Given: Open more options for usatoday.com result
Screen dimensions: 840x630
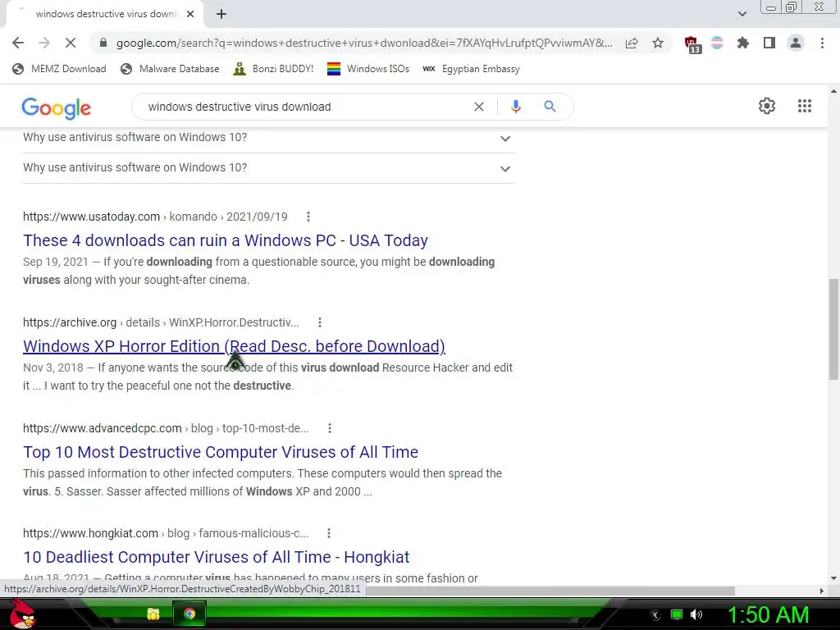Looking at the screenshot, I should (308, 217).
